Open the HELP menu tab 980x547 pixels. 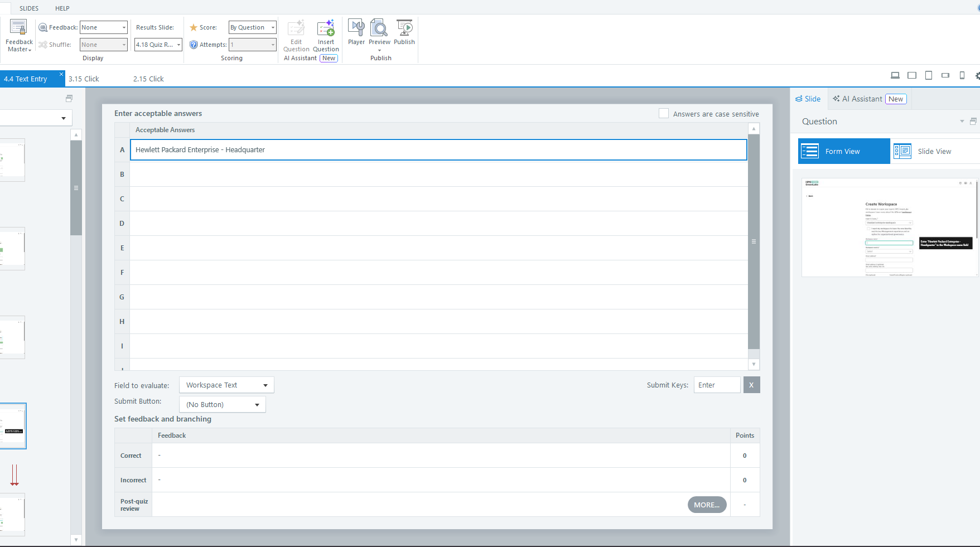coord(62,8)
